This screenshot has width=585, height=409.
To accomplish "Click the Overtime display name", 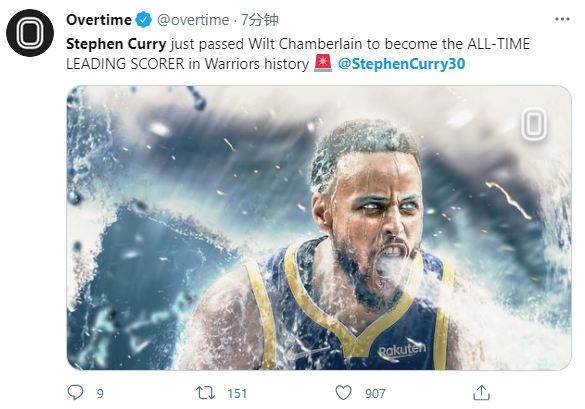I will pyautogui.click(x=99, y=20).
